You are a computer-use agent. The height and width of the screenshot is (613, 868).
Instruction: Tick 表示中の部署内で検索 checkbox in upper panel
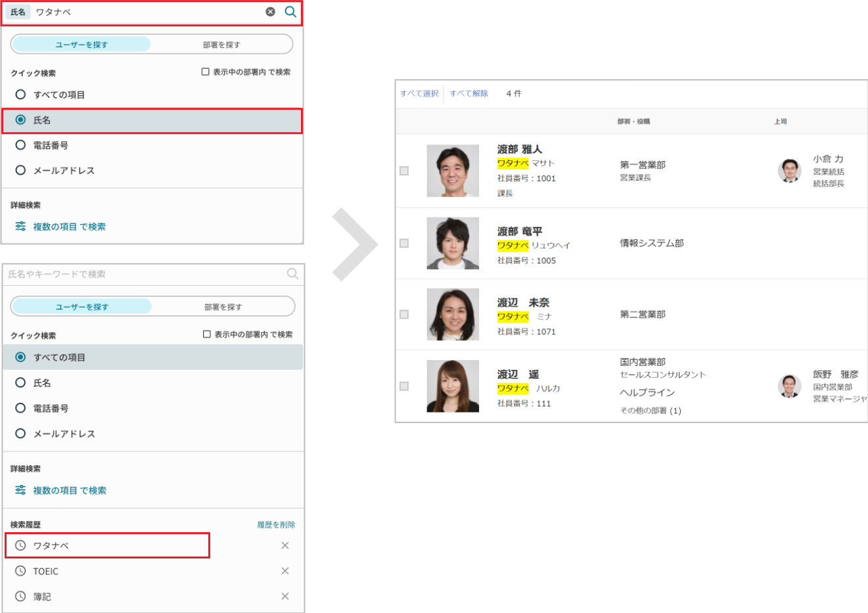(206, 72)
